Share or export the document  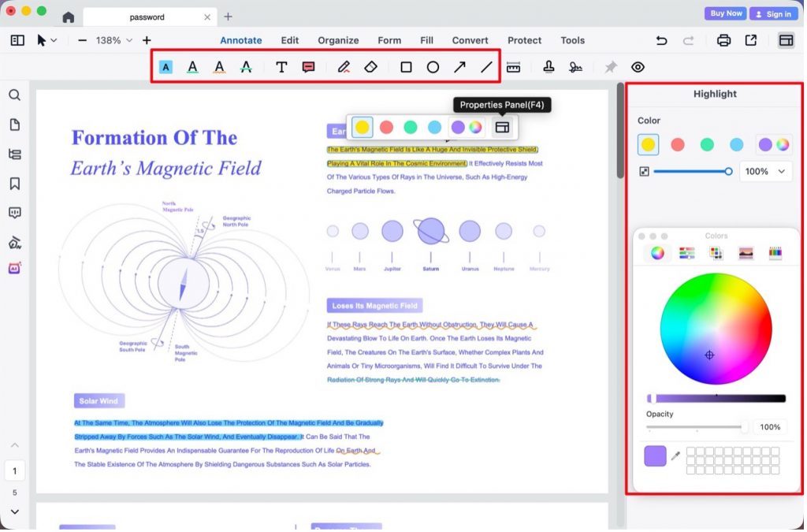pos(751,40)
